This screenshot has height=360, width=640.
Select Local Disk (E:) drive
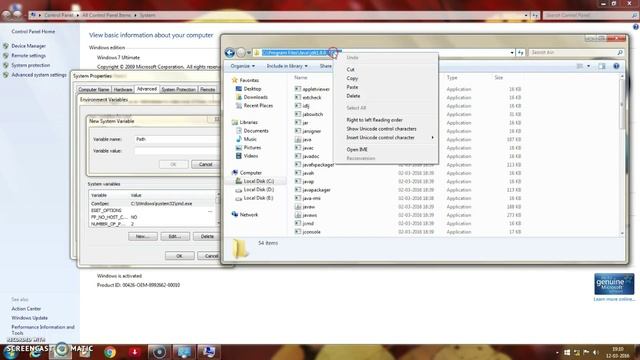pos(259,198)
